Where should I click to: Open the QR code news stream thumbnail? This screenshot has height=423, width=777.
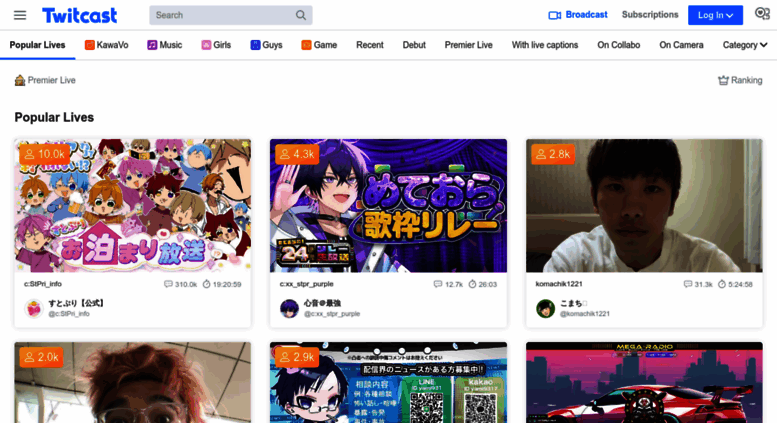coord(388,382)
